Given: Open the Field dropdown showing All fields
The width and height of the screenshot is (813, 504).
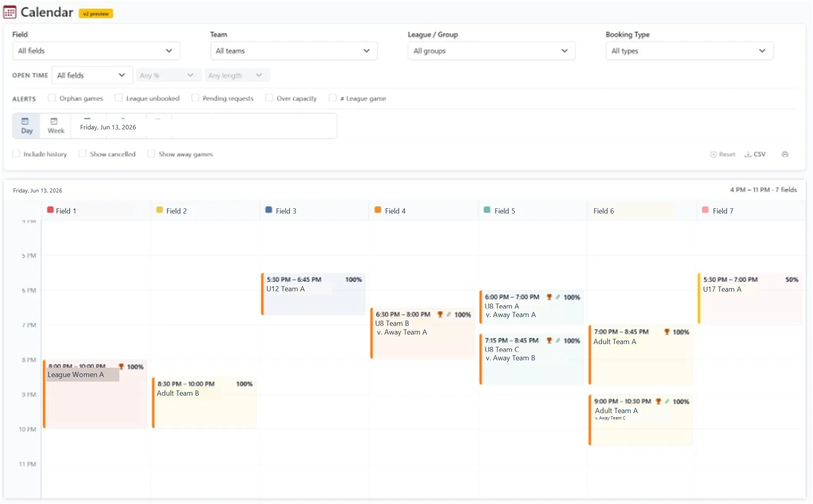Looking at the screenshot, I should tap(96, 51).
